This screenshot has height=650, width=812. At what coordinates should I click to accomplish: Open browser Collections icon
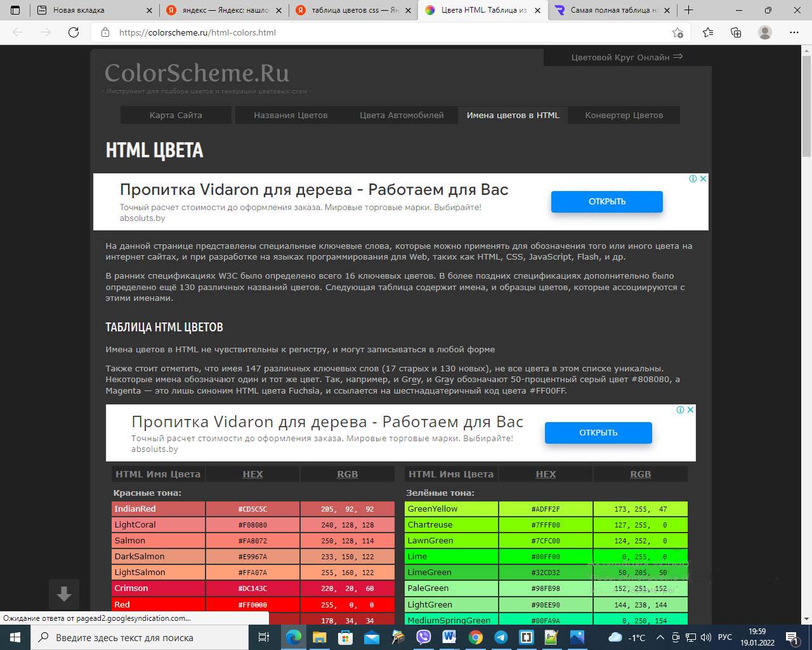pos(736,32)
